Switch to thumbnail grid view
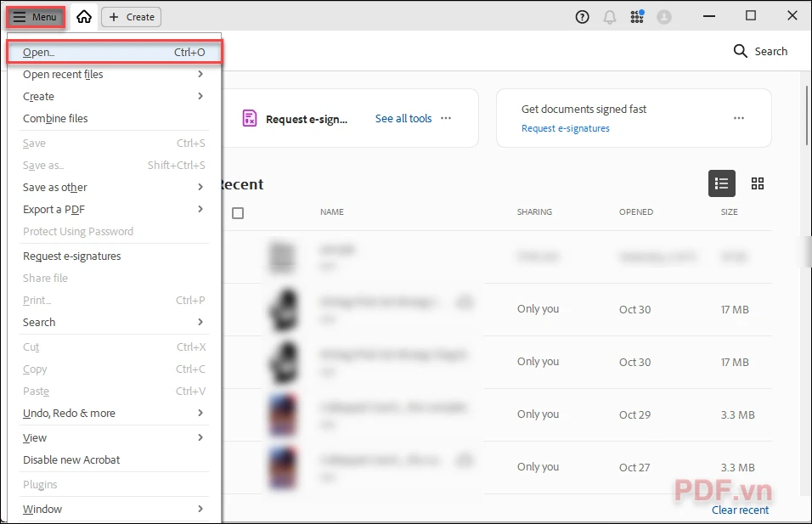Screen dimensions: 812x524 pyautogui.click(x=758, y=183)
